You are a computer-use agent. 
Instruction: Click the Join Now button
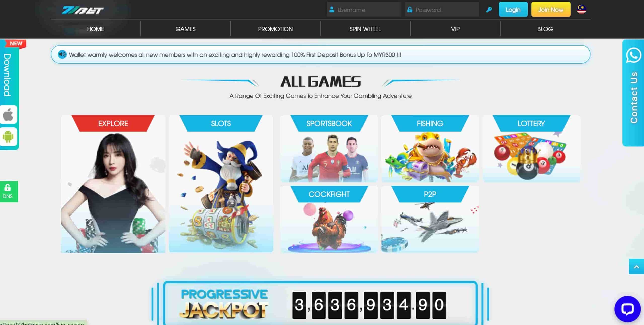click(551, 10)
